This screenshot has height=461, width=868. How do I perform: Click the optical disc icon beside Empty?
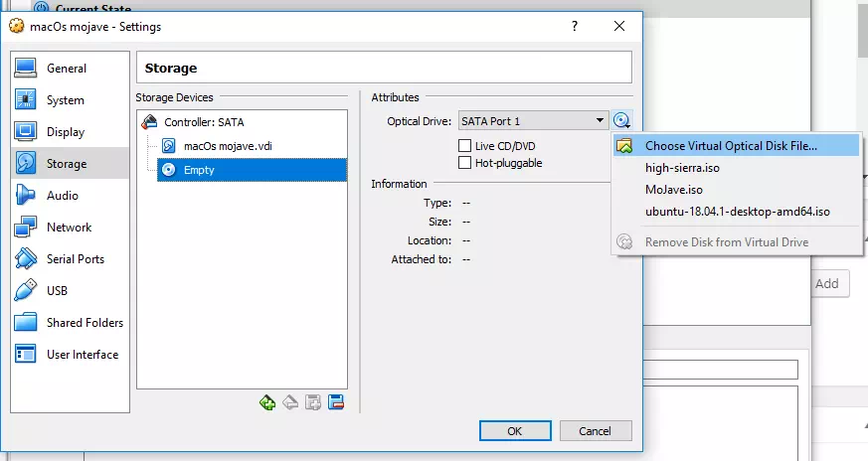(169, 170)
